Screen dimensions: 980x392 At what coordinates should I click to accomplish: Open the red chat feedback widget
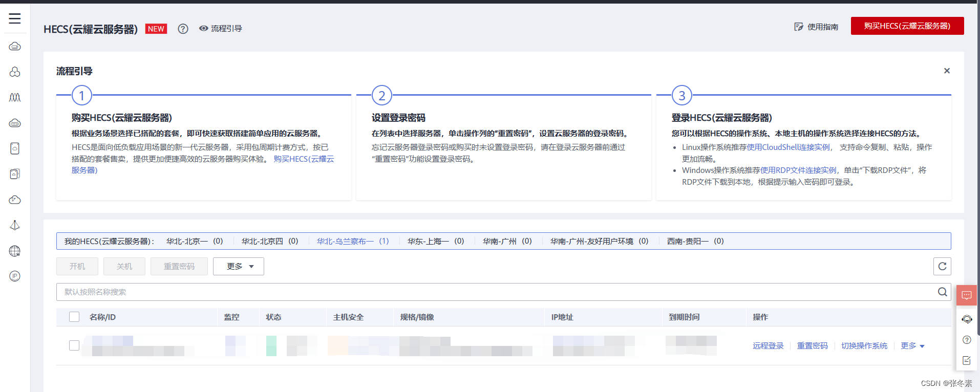[967, 295]
